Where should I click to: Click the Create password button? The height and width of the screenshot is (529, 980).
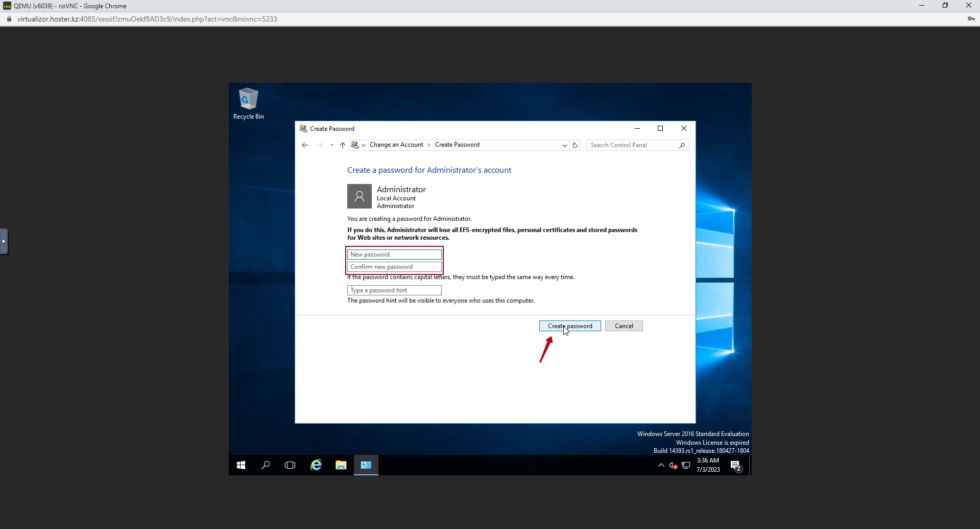coord(570,326)
